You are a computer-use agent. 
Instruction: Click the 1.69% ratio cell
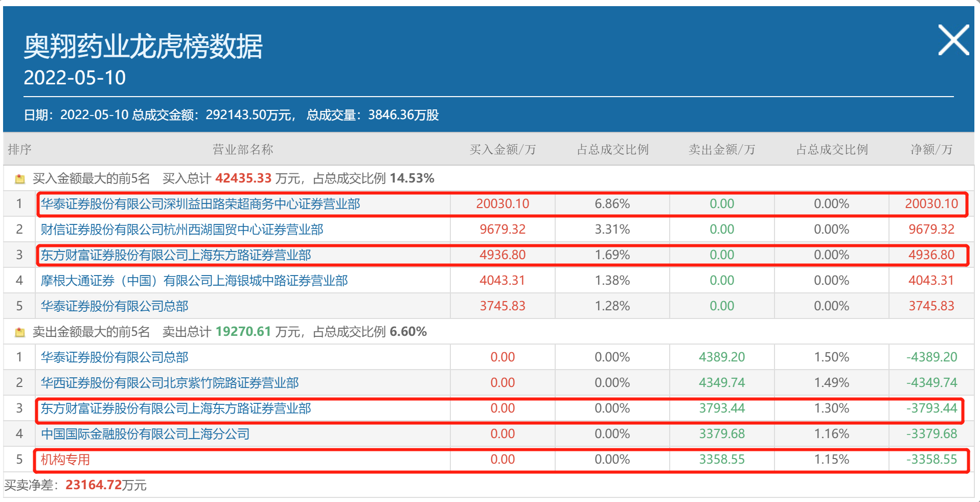(x=612, y=255)
